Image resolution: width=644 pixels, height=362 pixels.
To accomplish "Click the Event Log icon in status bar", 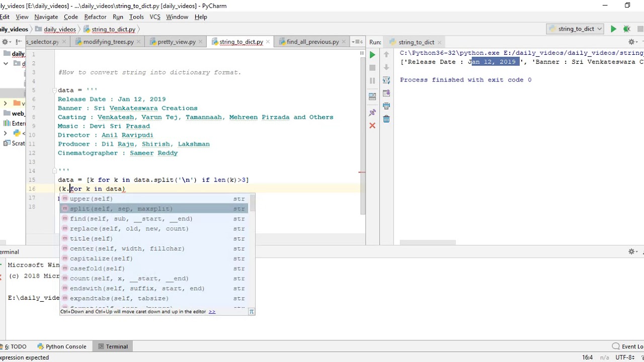I will pyautogui.click(x=616, y=346).
